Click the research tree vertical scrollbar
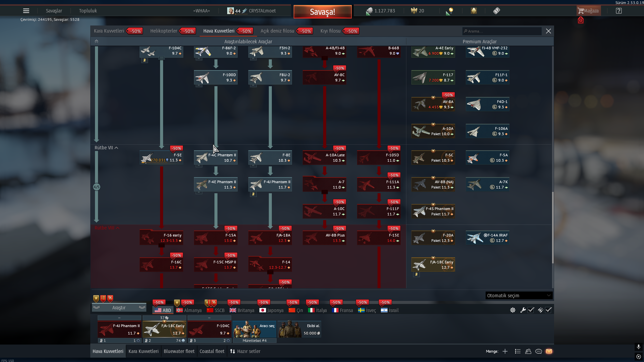Screen dimensions: 644x362 coord(552,228)
